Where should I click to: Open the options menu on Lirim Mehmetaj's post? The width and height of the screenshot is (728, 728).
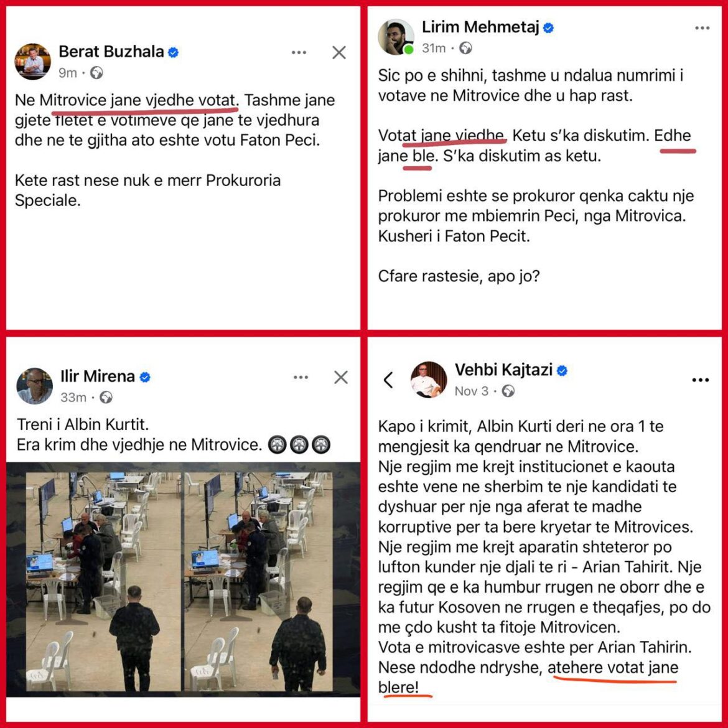tap(702, 28)
